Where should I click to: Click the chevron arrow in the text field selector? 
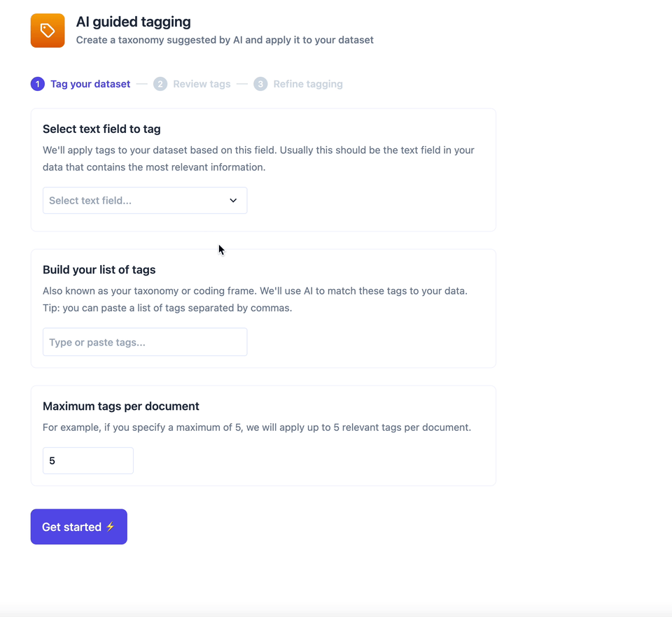tap(233, 200)
